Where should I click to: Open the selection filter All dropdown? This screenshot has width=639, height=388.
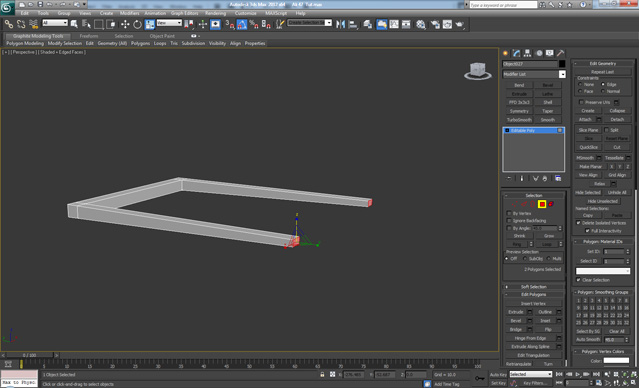point(55,23)
